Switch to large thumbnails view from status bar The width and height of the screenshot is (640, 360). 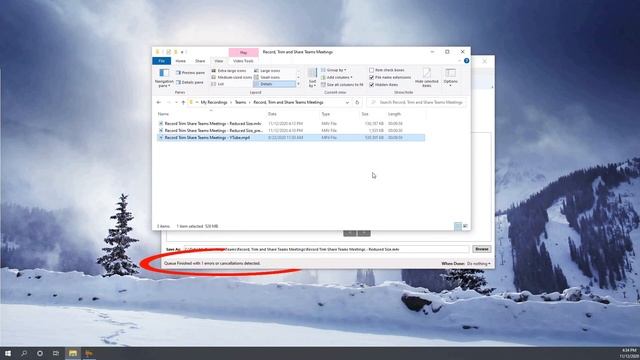tap(465, 226)
